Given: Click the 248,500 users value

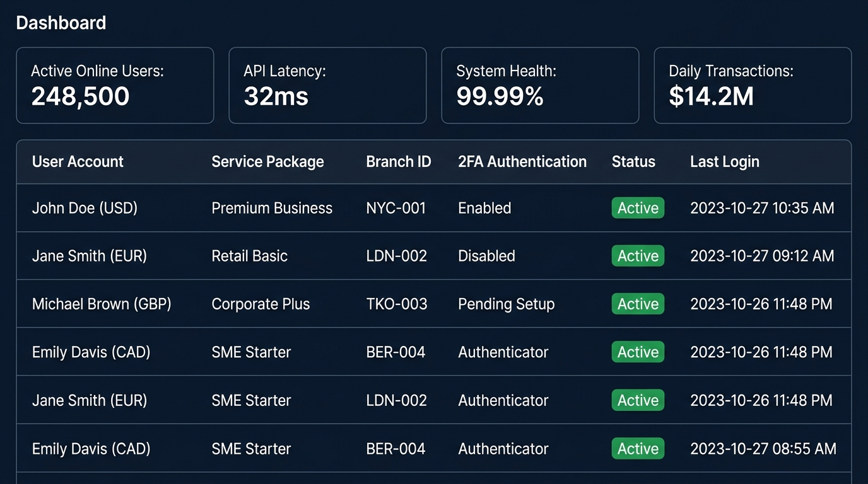Looking at the screenshot, I should (80, 96).
